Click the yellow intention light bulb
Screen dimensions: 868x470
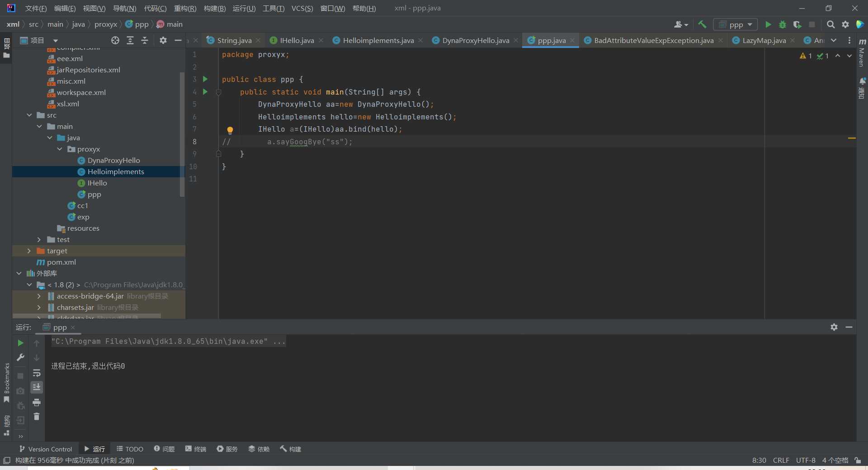tap(230, 130)
